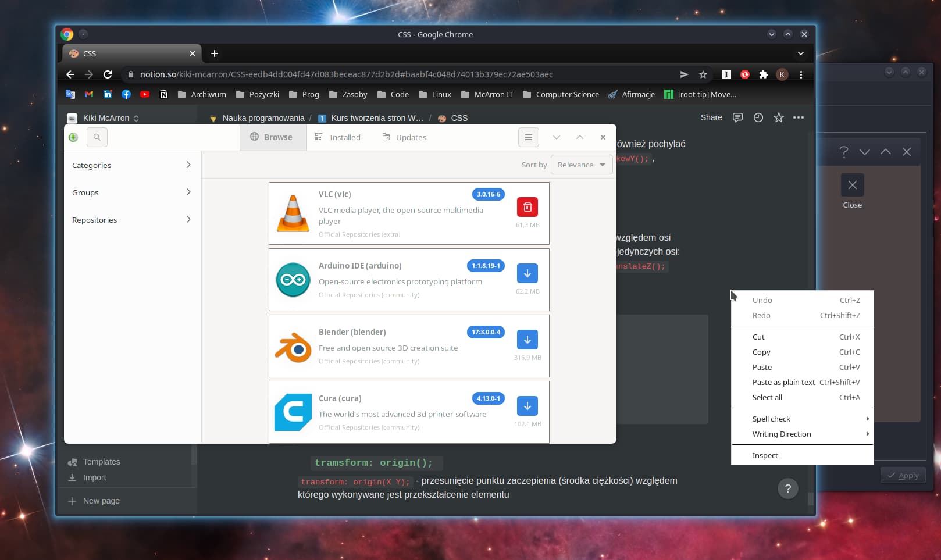Screen dimensions: 941x560
Task: Click the Chrome forward arrow
Action: (x=89, y=74)
